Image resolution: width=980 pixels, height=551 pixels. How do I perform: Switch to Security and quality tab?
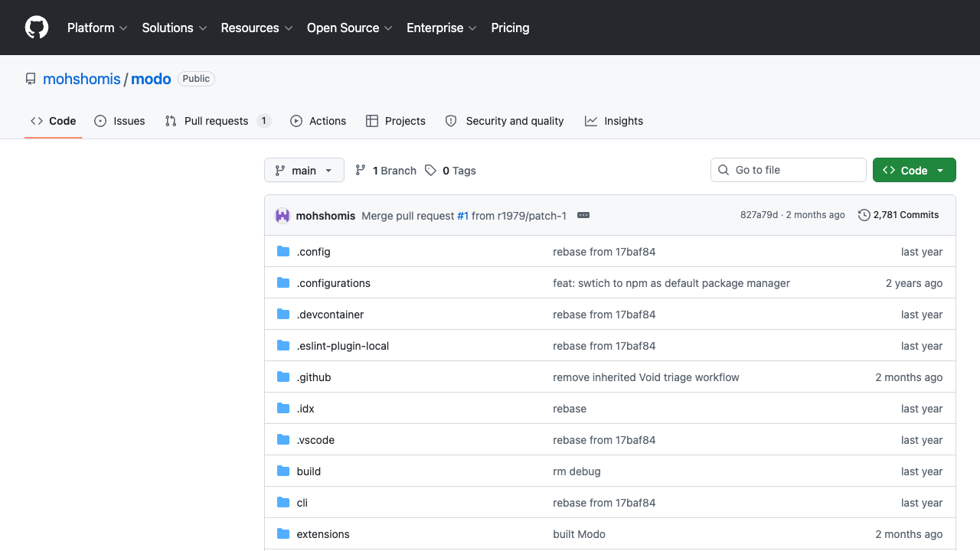point(505,121)
